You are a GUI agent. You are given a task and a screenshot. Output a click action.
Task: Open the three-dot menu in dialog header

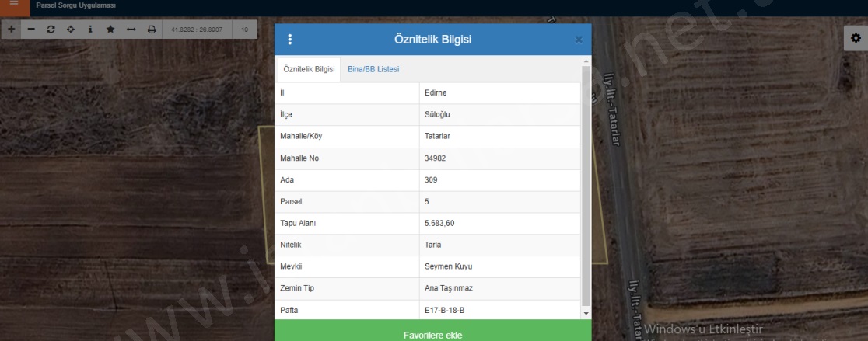(290, 40)
